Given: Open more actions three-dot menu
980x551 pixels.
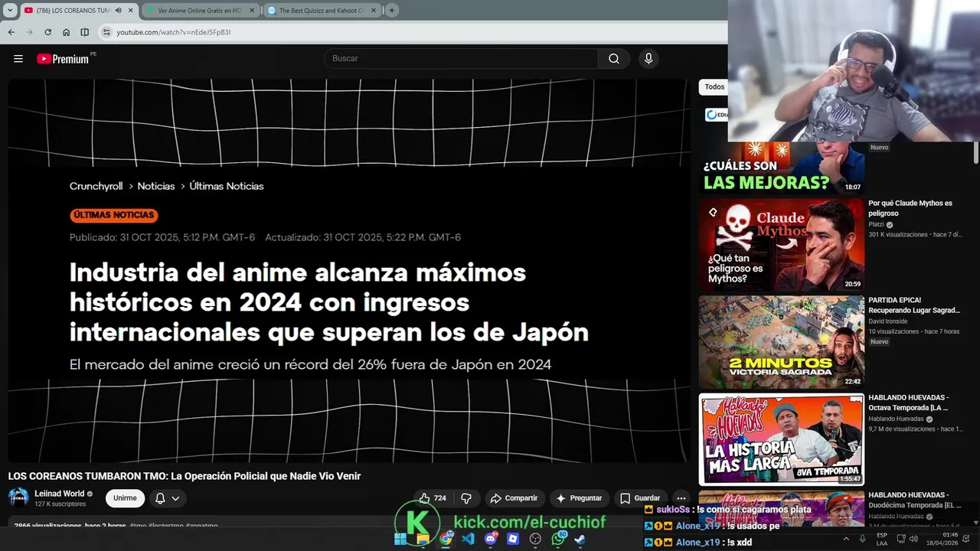Looking at the screenshot, I should pyautogui.click(x=681, y=498).
